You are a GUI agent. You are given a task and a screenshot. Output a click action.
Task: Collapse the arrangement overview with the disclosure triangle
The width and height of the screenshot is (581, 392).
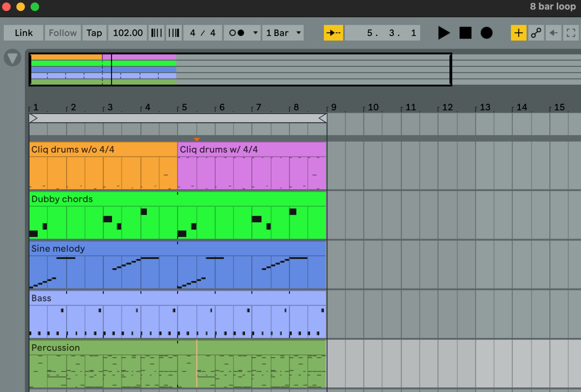click(x=12, y=57)
